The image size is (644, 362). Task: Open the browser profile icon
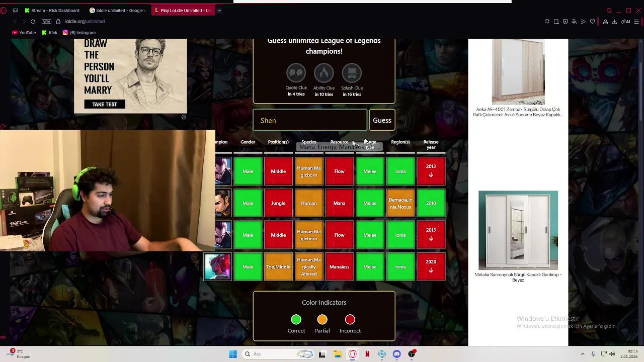coord(605,22)
